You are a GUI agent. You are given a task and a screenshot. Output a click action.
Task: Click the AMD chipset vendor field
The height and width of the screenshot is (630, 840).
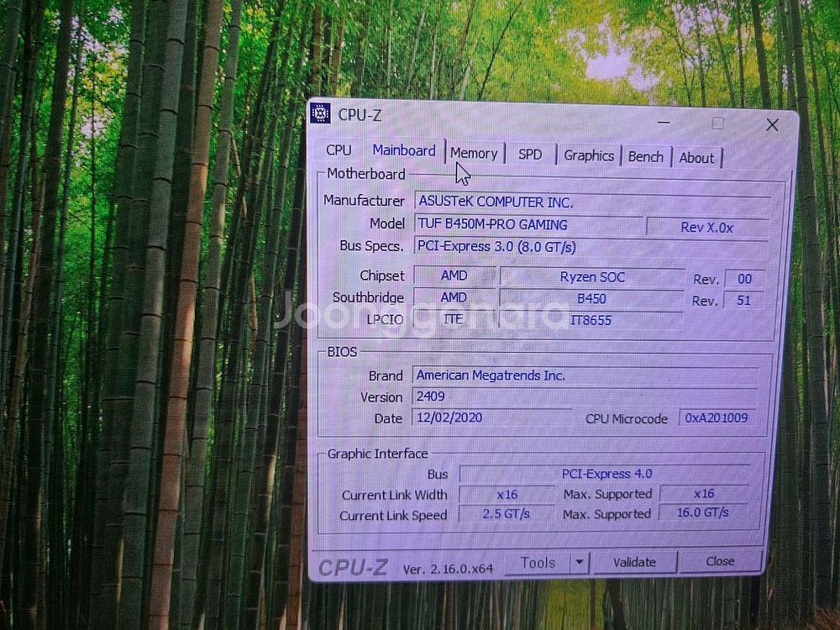[454, 276]
